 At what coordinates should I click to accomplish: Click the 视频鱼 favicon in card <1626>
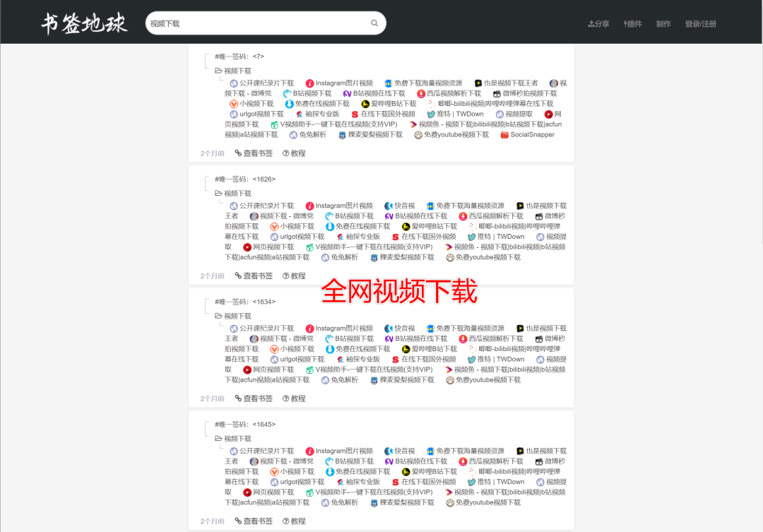[x=448, y=247]
